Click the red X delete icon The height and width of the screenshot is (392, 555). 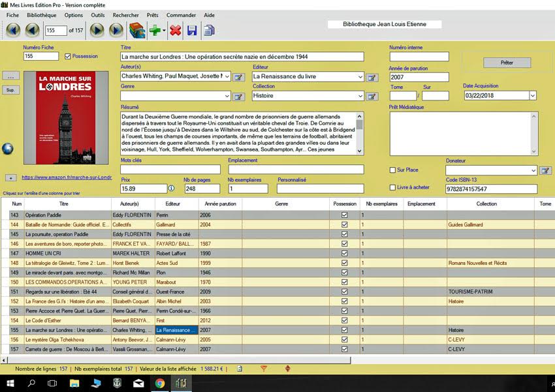(x=175, y=30)
